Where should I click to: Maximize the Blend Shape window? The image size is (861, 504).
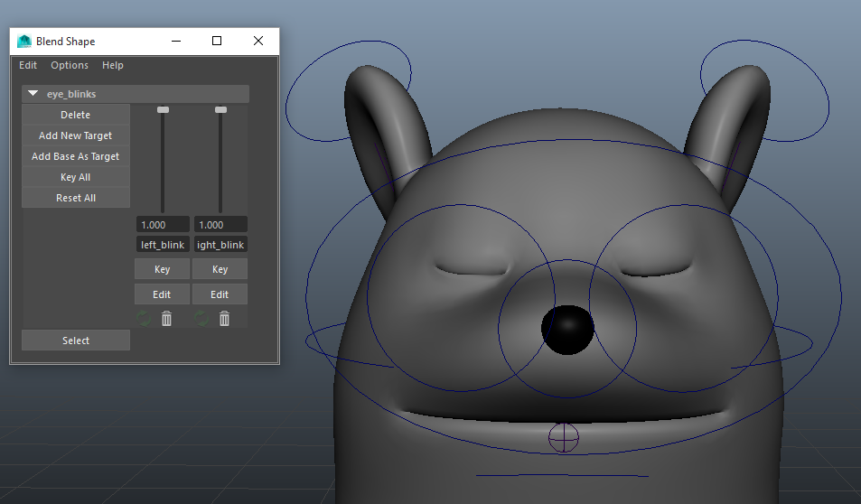[x=217, y=41]
